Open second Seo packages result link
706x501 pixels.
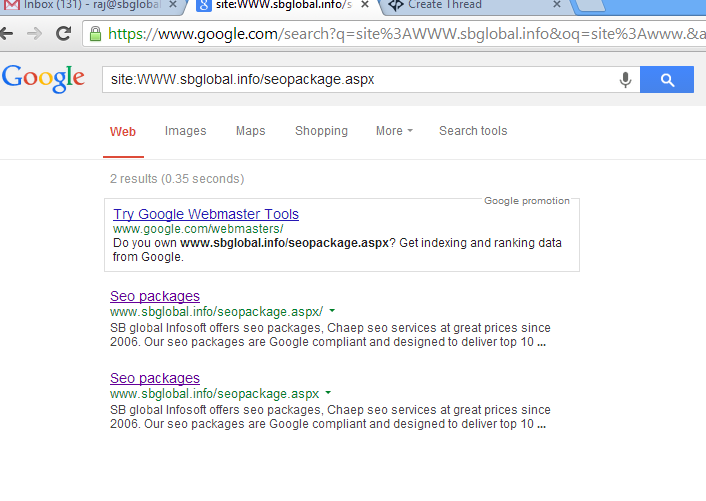pos(155,379)
